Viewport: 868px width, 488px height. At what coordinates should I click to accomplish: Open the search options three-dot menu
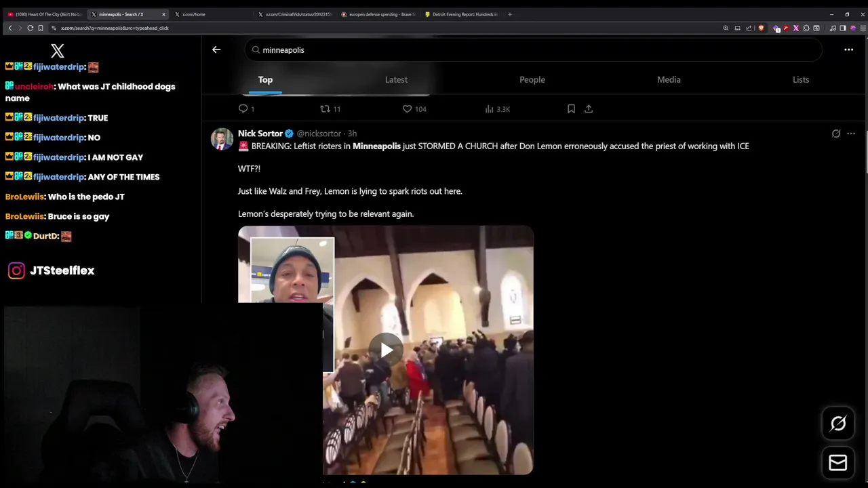coord(848,49)
